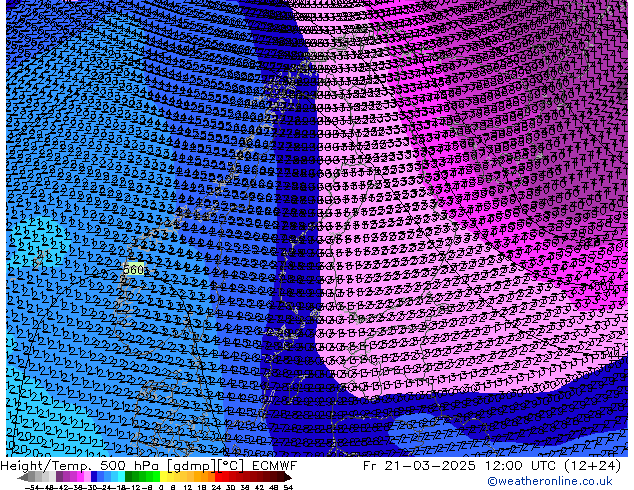Viewport: 634px width, 490px height.
Task: Click the 54 value label on the legend
Action: click(287, 488)
